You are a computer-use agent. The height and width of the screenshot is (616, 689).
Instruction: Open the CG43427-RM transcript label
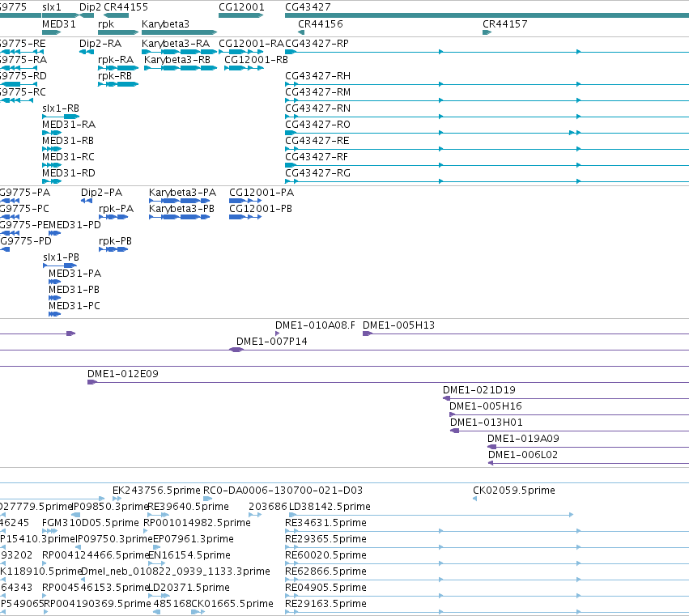[317, 91]
